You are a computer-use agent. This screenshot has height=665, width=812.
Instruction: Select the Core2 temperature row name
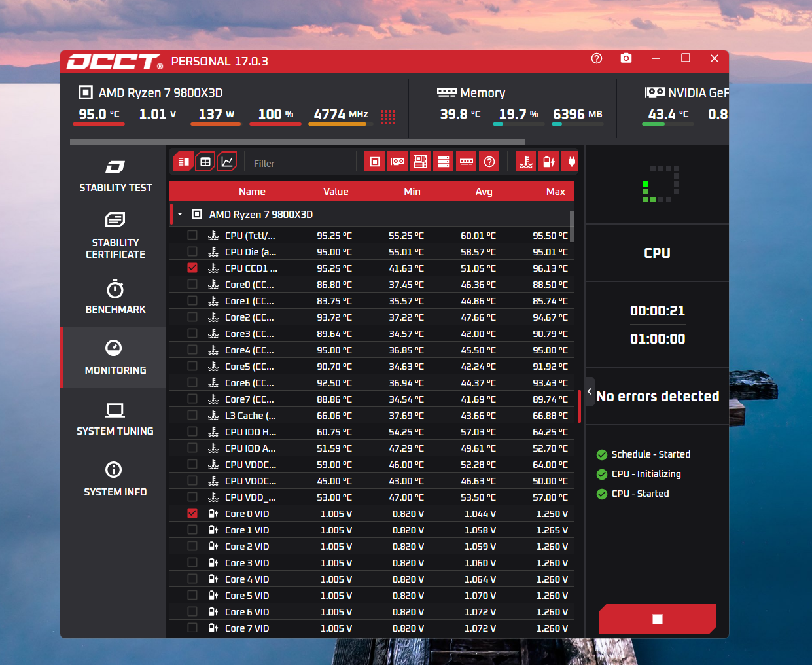(249, 317)
